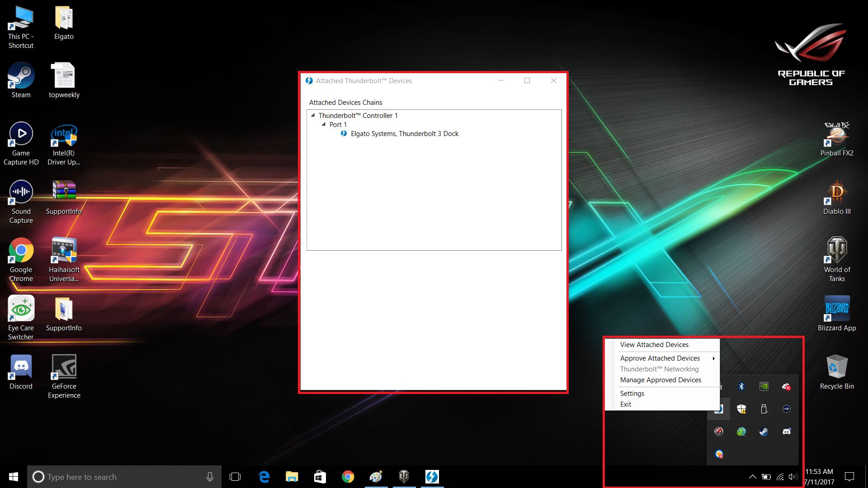The image size is (868, 488).
Task: Select Google Chrome desktop shortcut
Action: [21, 260]
